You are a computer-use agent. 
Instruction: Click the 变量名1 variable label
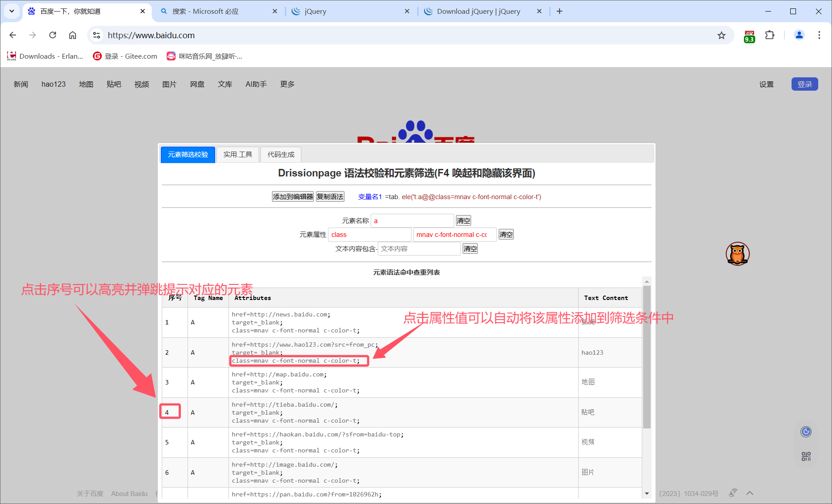[370, 196]
